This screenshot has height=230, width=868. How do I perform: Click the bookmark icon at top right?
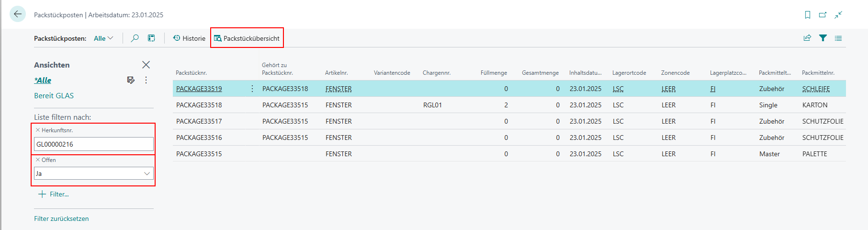[x=808, y=15]
